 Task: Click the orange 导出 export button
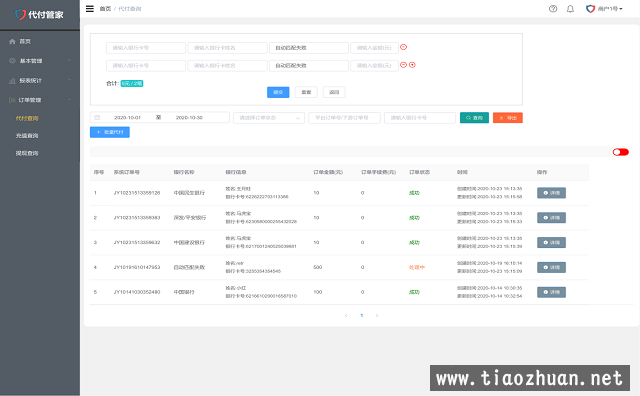tap(508, 118)
